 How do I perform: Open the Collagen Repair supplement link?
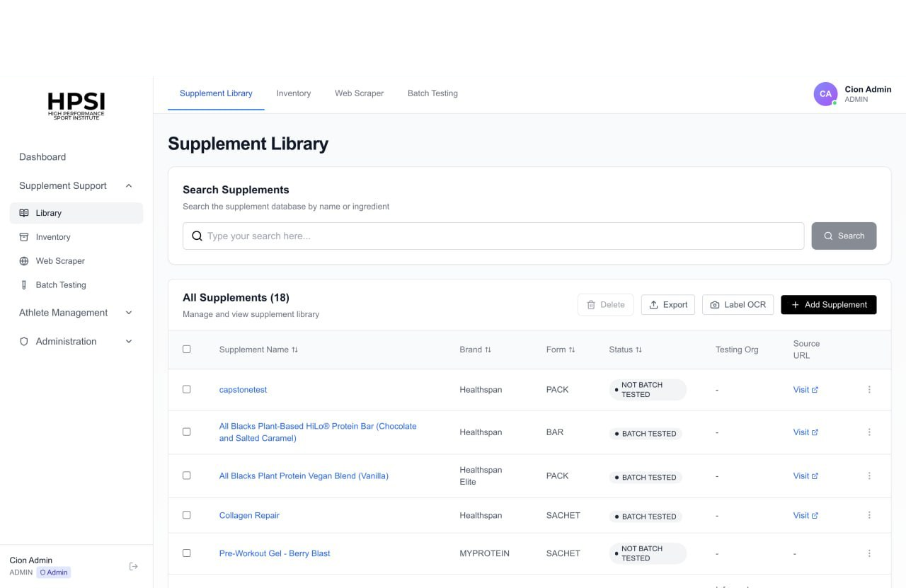coord(249,516)
